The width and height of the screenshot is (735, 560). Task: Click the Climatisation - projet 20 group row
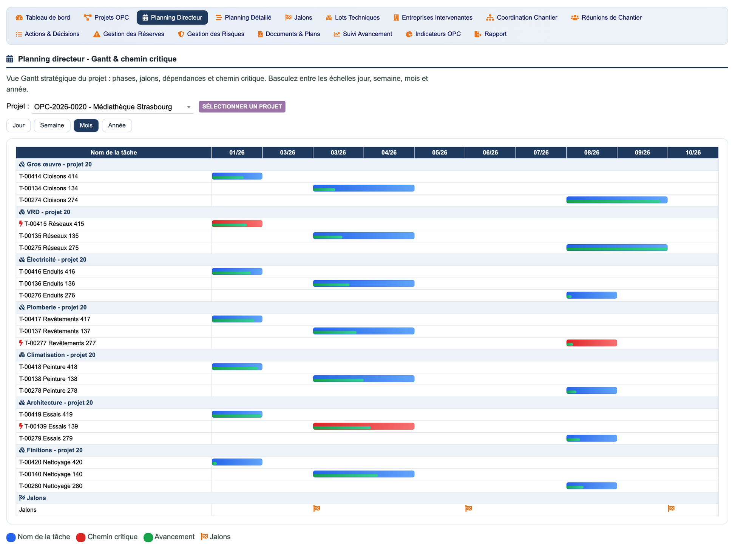point(367,355)
